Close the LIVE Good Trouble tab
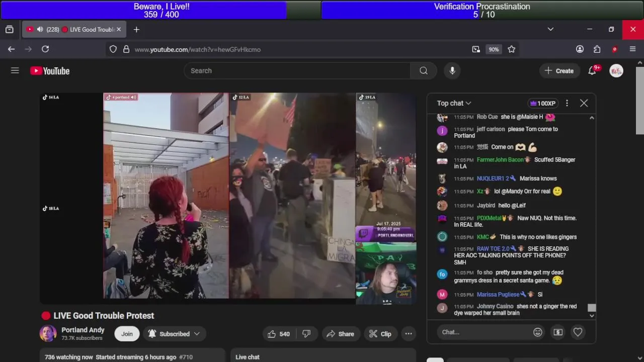The image size is (644, 362). pos(119,30)
